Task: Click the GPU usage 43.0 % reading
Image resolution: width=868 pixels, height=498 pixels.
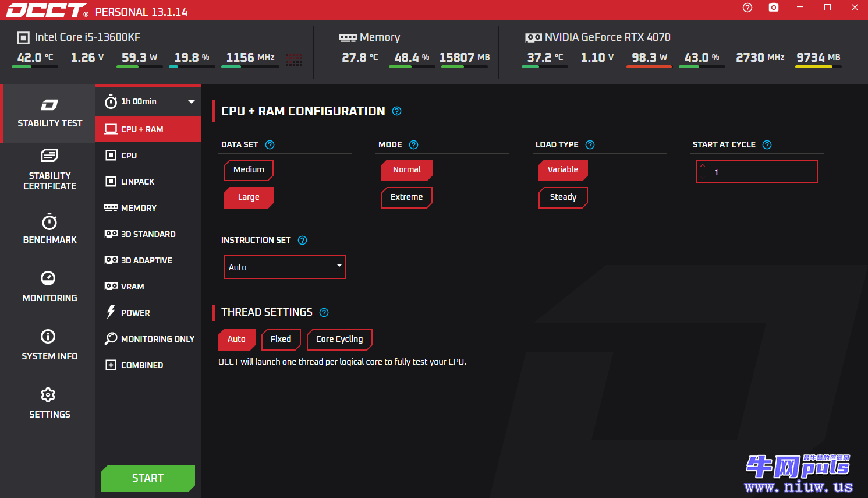Action: click(x=702, y=58)
